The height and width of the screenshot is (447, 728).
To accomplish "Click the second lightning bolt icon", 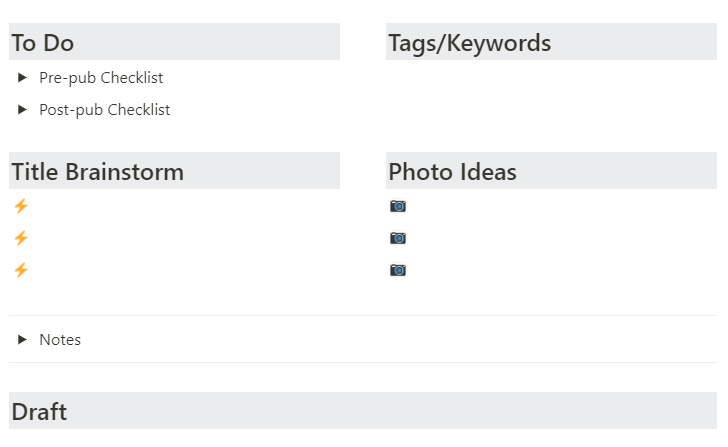I will [21, 238].
